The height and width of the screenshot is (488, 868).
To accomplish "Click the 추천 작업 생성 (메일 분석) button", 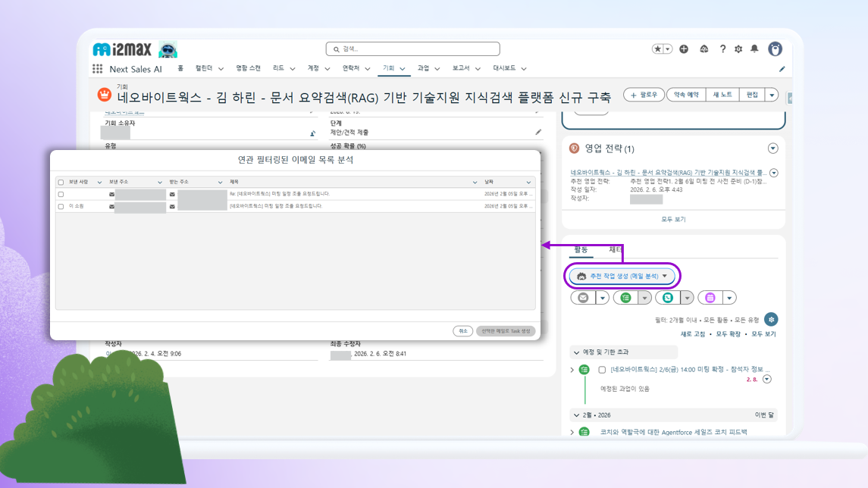I will pos(622,276).
